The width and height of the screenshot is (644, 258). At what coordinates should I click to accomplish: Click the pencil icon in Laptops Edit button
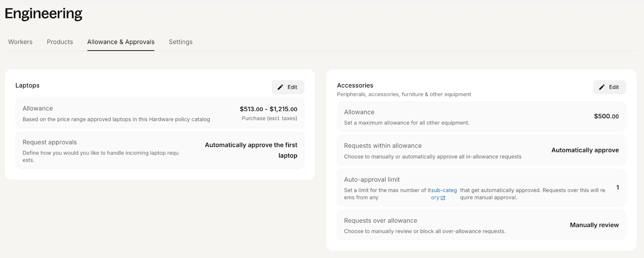click(x=281, y=87)
